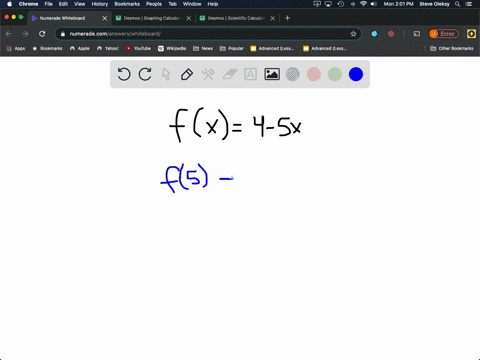
Task: Open the Bookmarks menu
Action: [x=127, y=4]
